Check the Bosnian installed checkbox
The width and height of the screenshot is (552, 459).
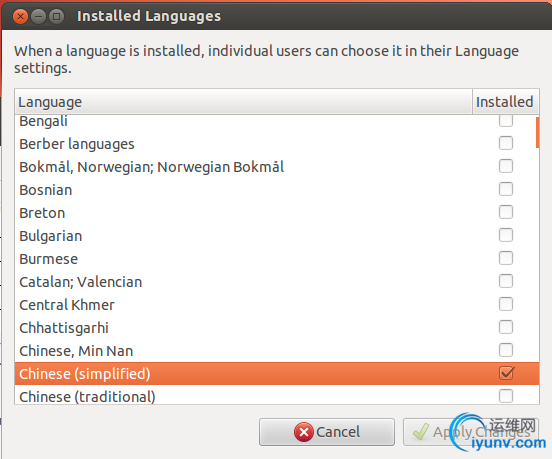(506, 189)
